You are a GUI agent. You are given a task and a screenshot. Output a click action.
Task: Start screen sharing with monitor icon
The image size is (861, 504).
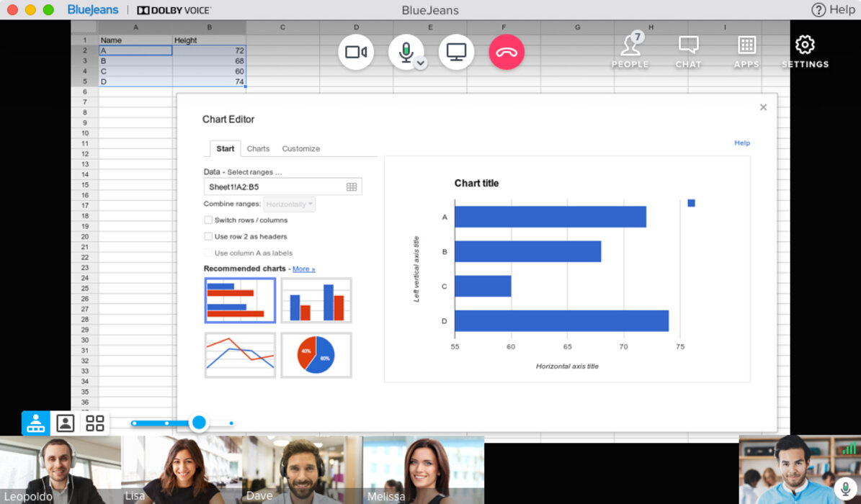tap(456, 53)
